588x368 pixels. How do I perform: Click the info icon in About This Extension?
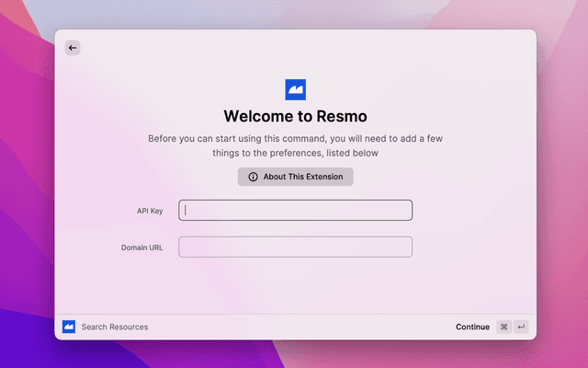coord(254,177)
